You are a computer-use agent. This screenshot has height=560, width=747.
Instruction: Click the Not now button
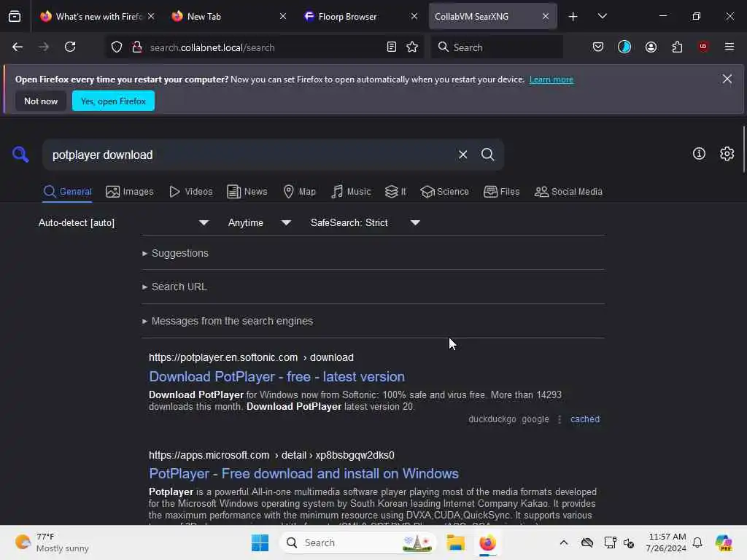pos(41,101)
